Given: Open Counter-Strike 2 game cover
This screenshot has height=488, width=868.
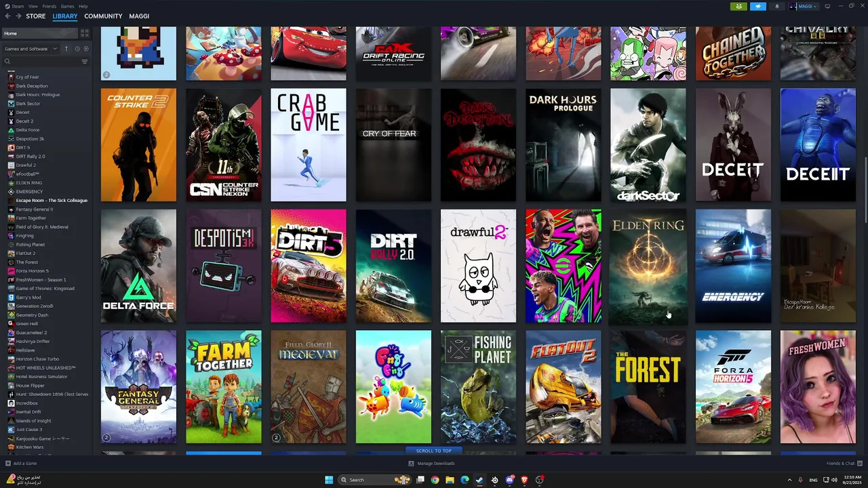Looking at the screenshot, I should point(138,145).
